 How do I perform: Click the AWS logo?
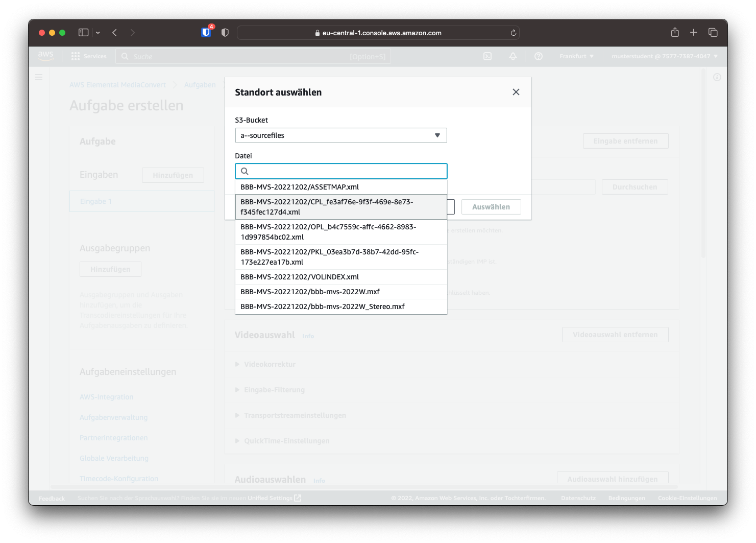pyautogui.click(x=45, y=56)
